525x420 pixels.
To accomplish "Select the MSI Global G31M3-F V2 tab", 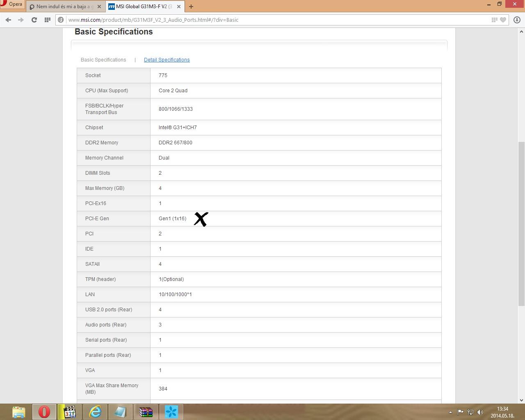I will point(144,7).
